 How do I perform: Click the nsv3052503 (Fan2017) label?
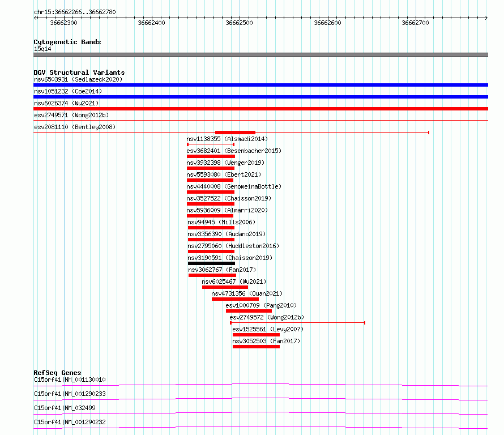[266, 341]
